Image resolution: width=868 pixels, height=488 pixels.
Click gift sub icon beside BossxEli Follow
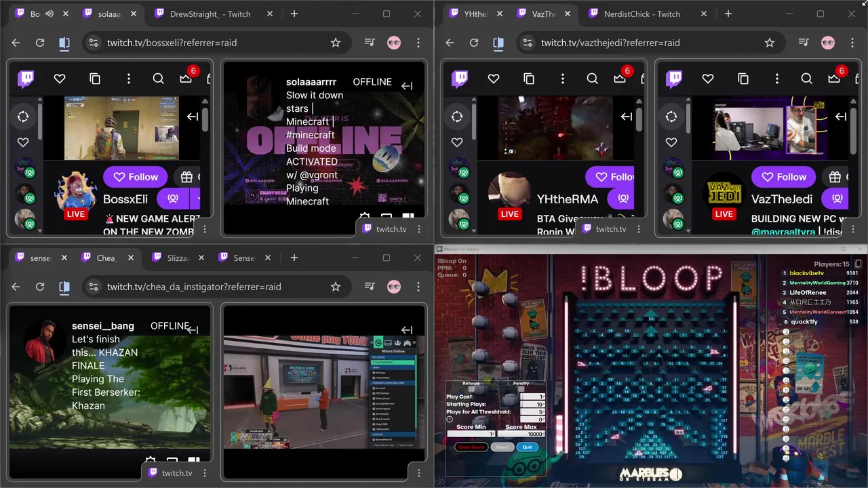click(186, 177)
